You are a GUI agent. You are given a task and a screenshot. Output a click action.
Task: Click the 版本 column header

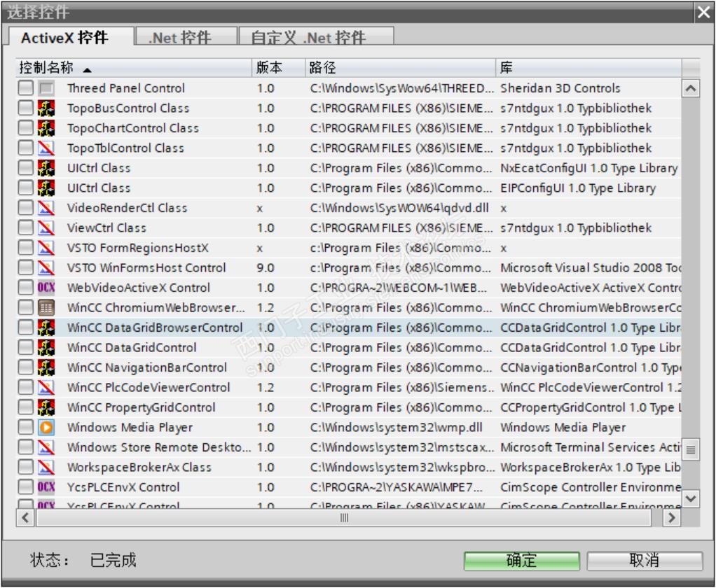[278, 68]
